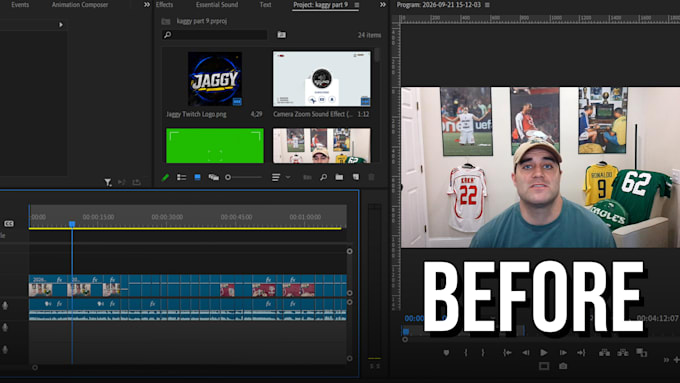The width and height of the screenshot is (680, 383).
Task: Select Camera Zoom Sound Effect thumbnail
Action: pyautogui.click(x=322, y=79)
